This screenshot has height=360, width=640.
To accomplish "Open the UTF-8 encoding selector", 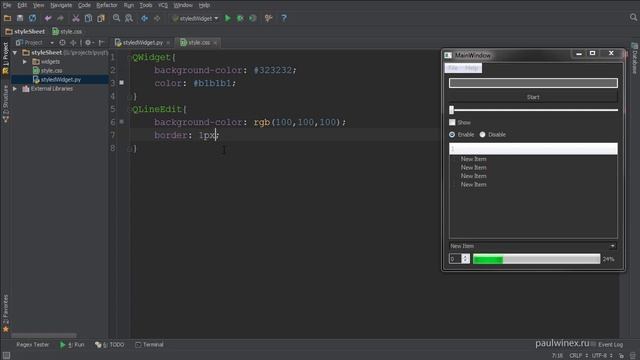I will tap(602, 356).
